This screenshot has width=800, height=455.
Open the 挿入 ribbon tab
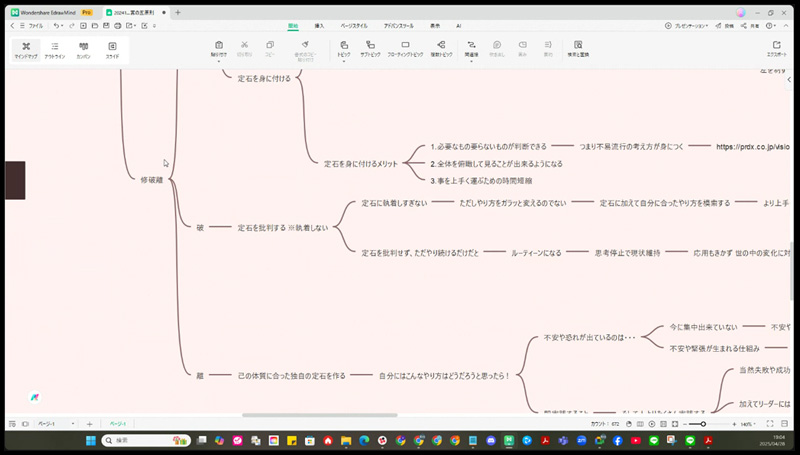coord(319,25)
